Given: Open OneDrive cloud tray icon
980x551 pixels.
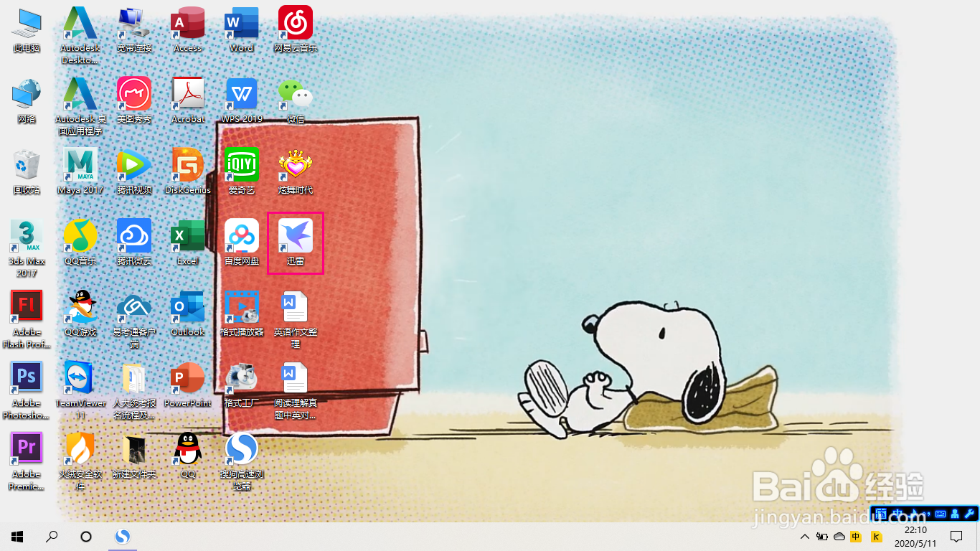Looking at the screenshot, I should 839,537.
